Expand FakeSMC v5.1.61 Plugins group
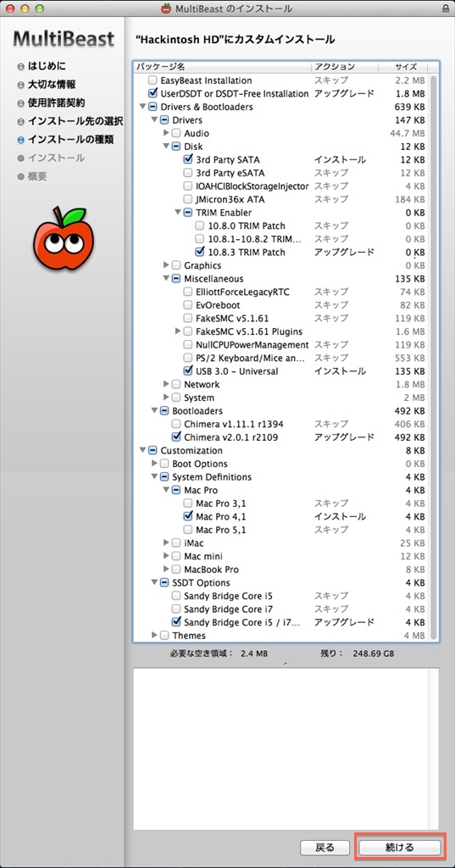This screenshot has width=455, height=868. tap(178, 331)
